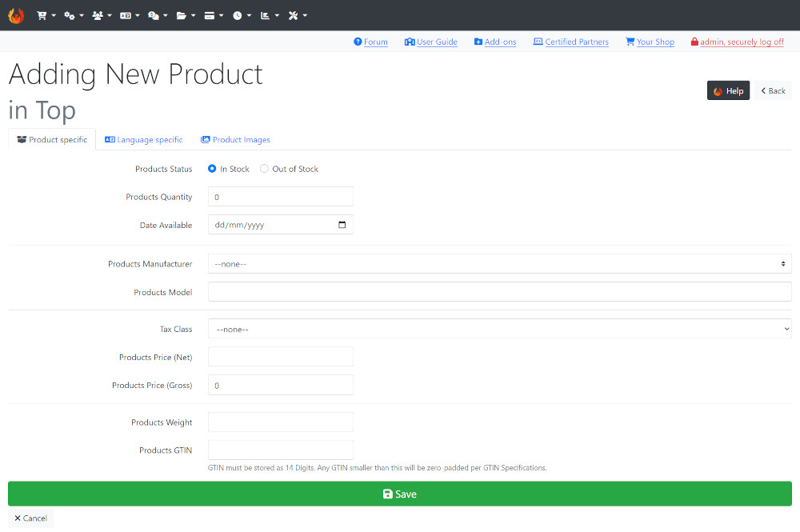Focus the Products Price (Net) field
800x532 pixels.
[281, 357]
